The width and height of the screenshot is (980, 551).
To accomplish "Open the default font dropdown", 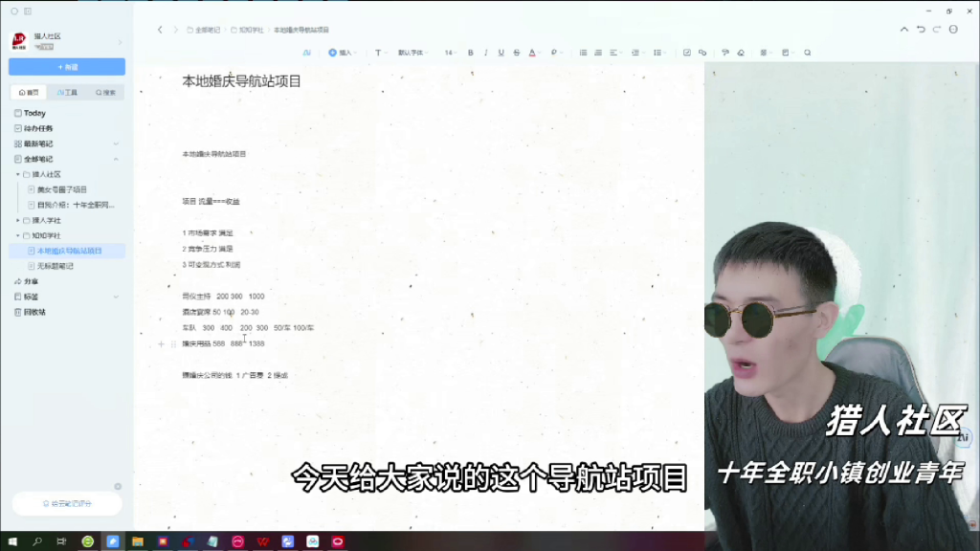I will point(413,53).
